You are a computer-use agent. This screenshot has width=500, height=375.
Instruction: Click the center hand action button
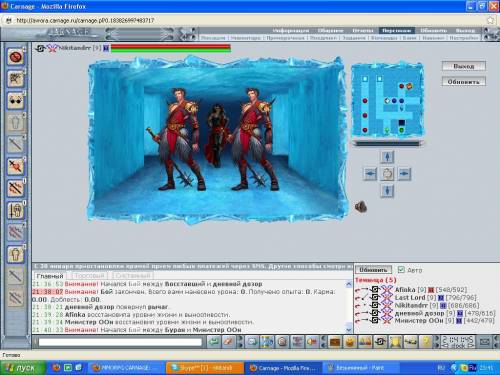point(387,174)
